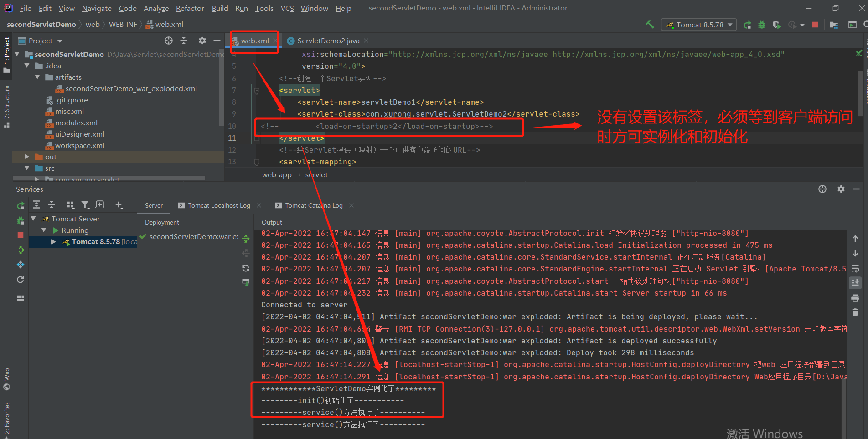Run with Coverage from the top toolbar

point(777,25)
